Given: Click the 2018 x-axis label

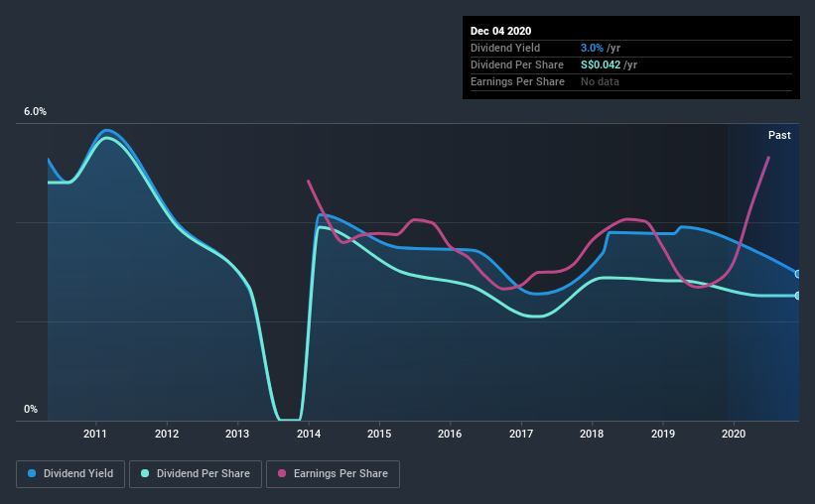Looking at the screenshot, I should [x=592, y=434].
